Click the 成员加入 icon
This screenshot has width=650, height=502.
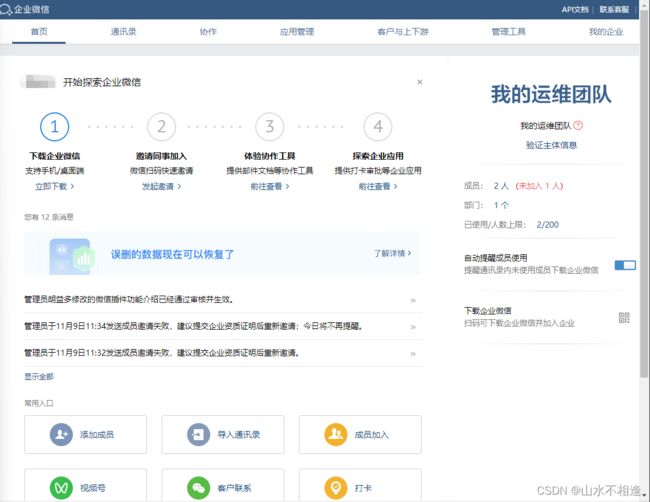click(x=336, y=434)
